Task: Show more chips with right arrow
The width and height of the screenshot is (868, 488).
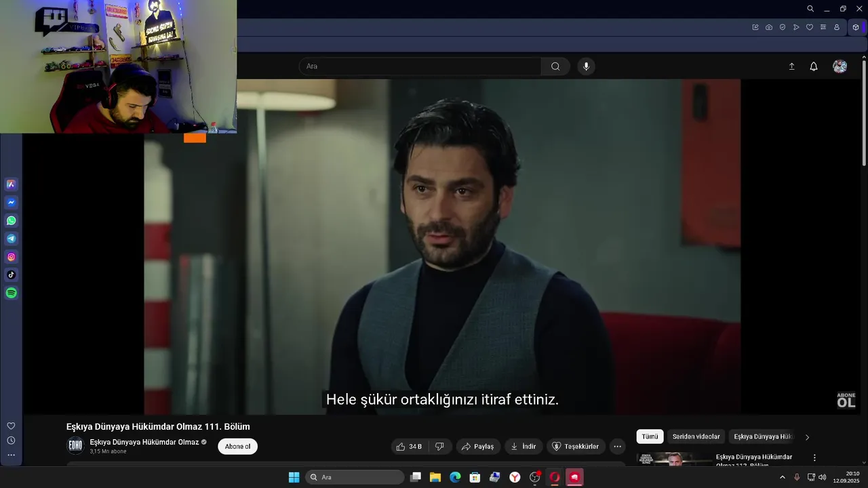Action: coord(807,437)
